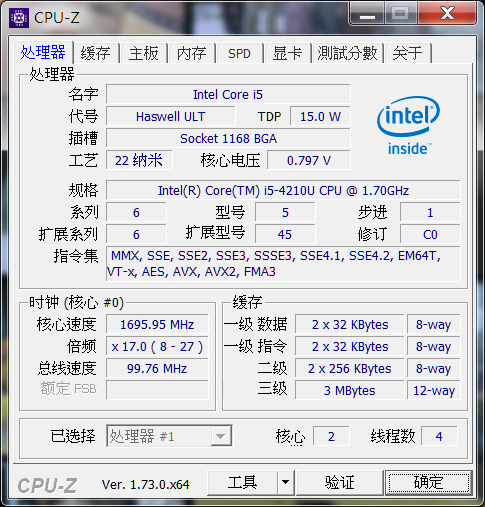The width and height of the screenshot is (485, 507).
Task: Click the 三级 cache value 3 MBytes
Action: (349, 390)
